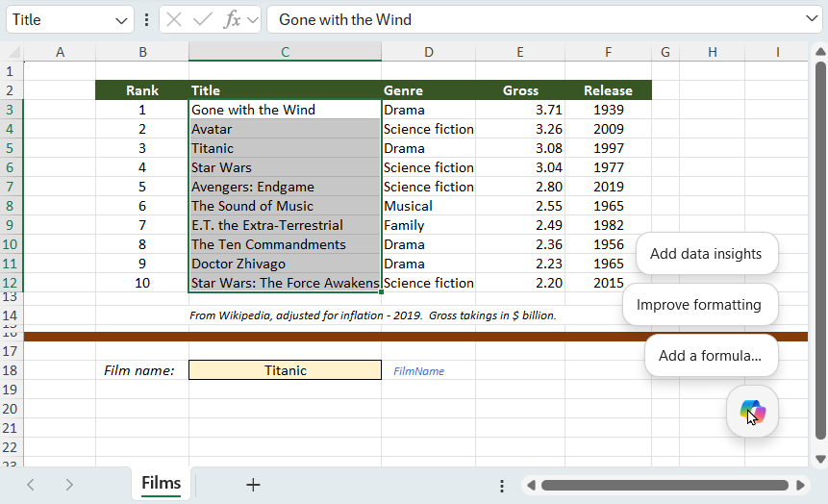828x504 pixels.
Task: Select column C header
Action: click(286, 52)
